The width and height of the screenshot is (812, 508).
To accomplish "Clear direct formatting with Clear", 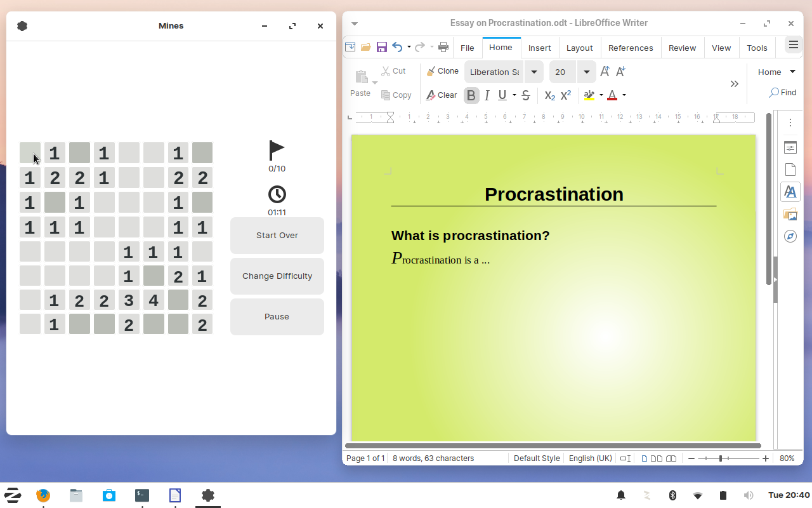I will click(442, 95).
